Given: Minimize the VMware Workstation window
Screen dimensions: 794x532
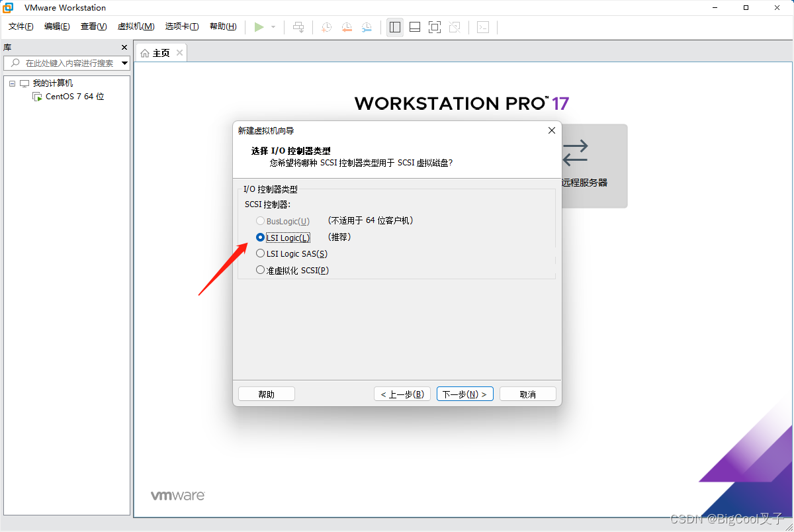Looking at the screenshot, I should coord(716,8).
